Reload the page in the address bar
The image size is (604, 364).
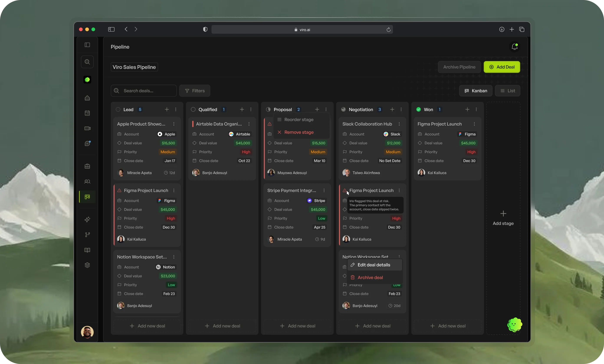pos(388,30)
